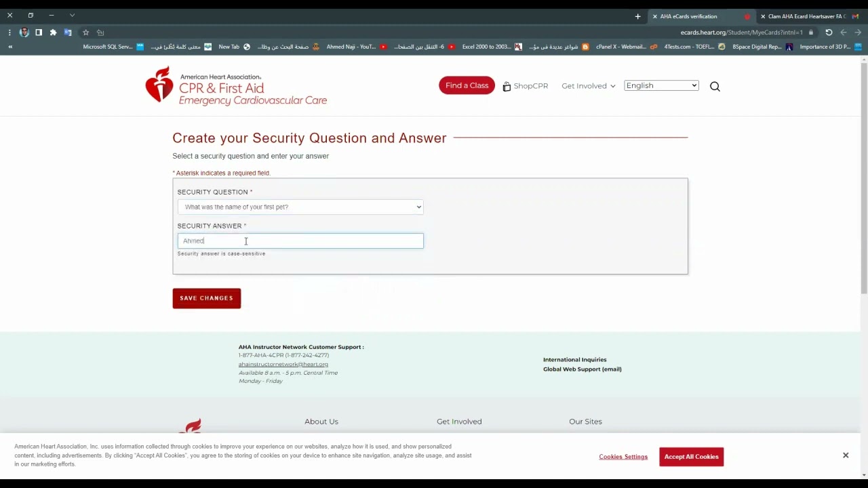
Task: Open the New Tab bookmark
Action: 235,47
